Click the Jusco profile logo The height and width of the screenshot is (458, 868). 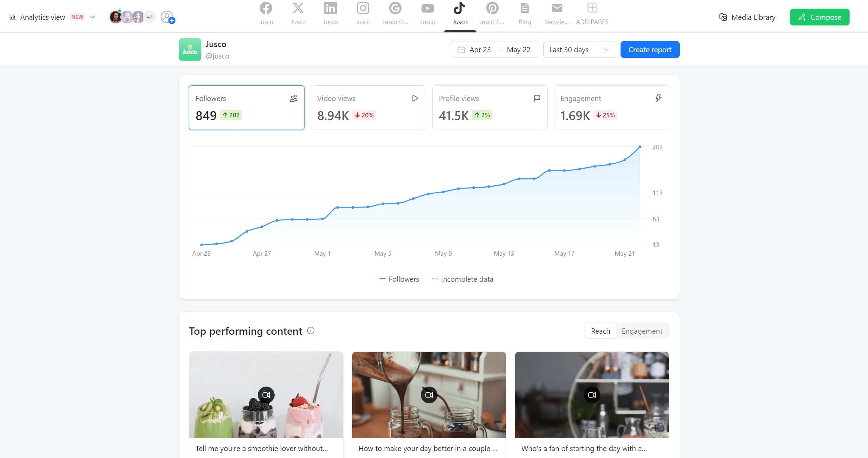point(190,49)
